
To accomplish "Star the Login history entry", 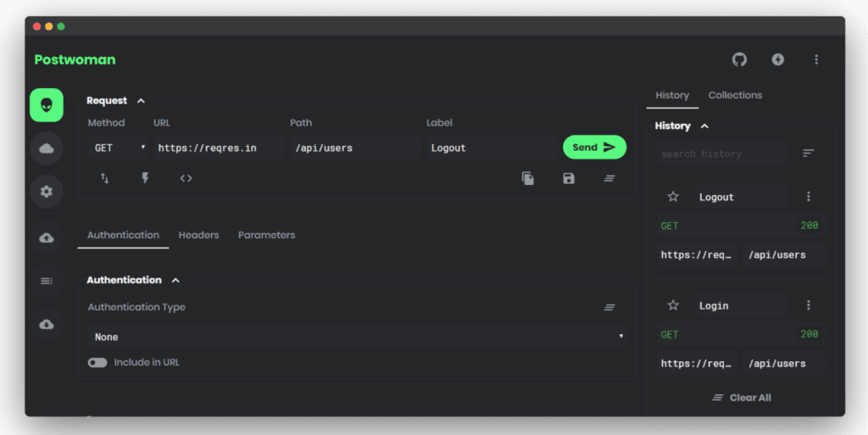I will (x=672, y=305).
